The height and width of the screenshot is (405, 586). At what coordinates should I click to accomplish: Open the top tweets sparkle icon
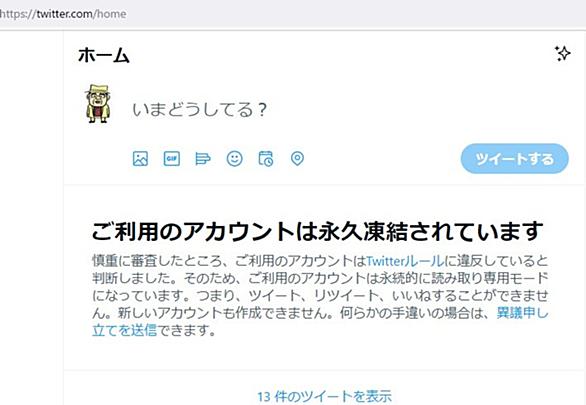coord(562,54)
